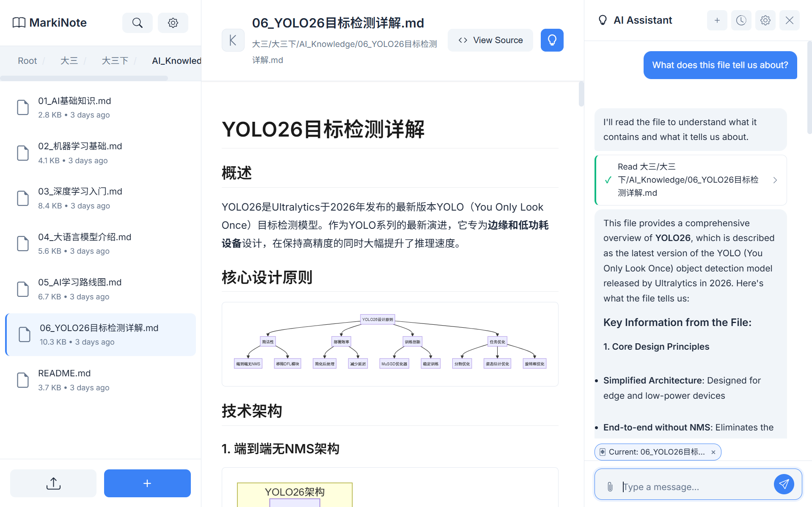This screenshot has height=507, width=812.
Task: Click View Source button
Action: 490,40
